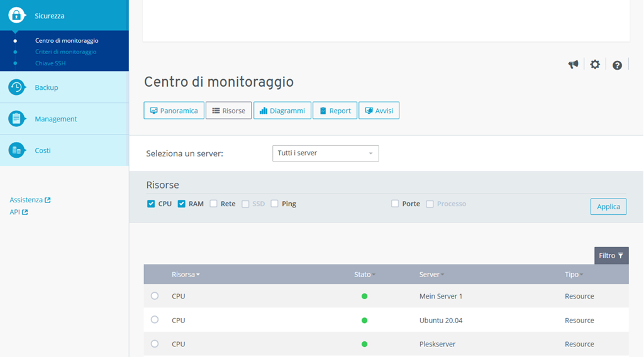Uncheck the CPU checkbox
644x357 pixels.
tap(151, 204)
